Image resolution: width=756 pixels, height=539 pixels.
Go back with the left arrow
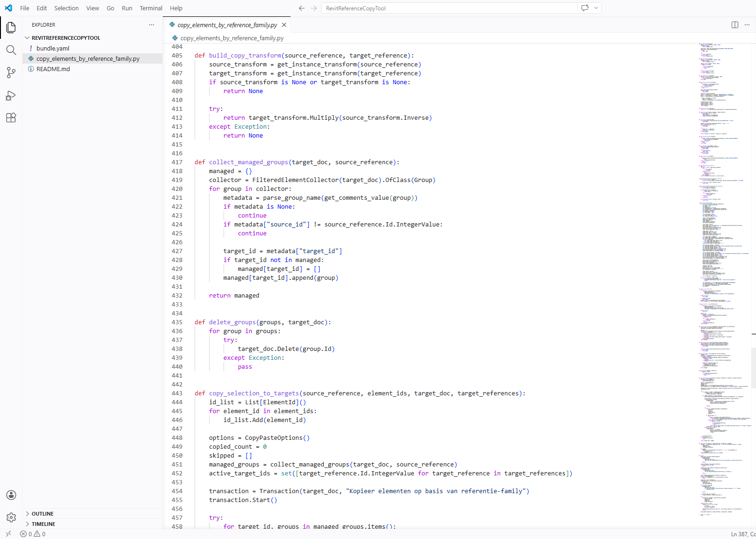(x=302, y=8)
